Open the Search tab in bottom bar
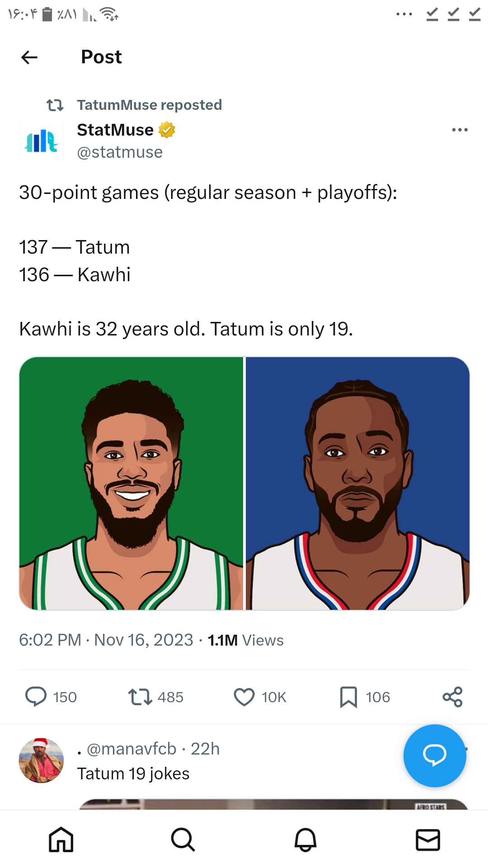 [183, 840]
